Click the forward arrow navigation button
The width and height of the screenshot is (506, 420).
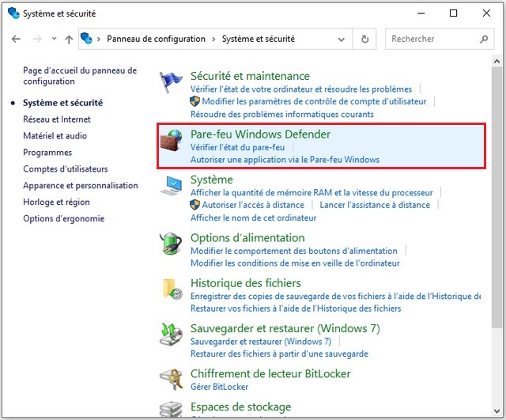tap(37, 39)
